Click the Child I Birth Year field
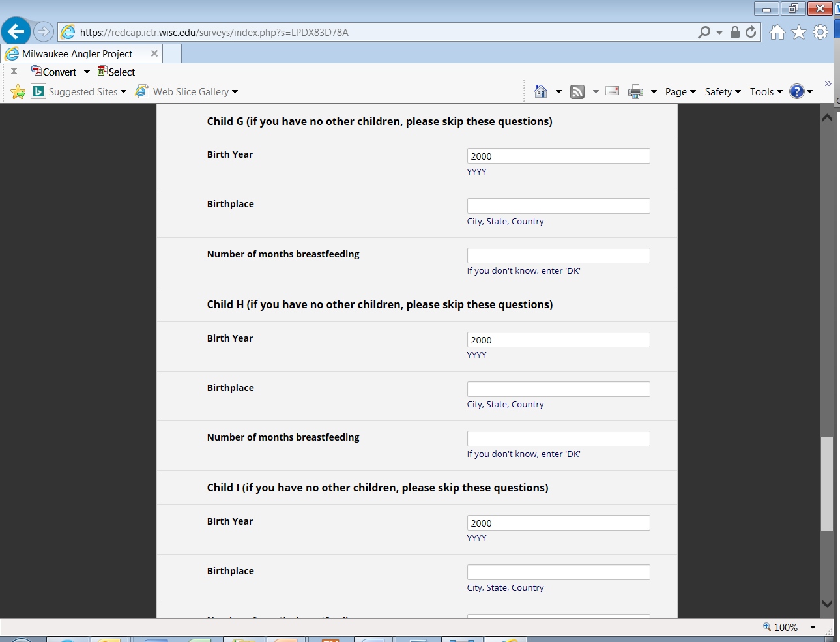The image size is (840, 642). [558, 523]
